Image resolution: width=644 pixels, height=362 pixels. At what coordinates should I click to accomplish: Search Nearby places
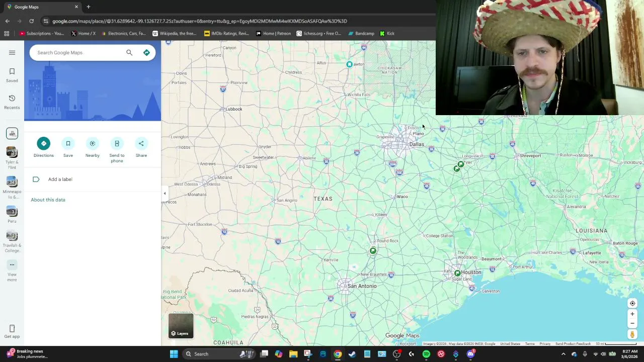(93, 148)
